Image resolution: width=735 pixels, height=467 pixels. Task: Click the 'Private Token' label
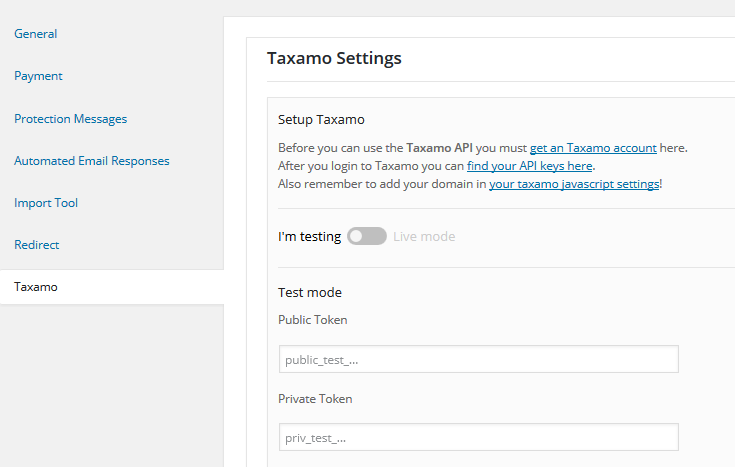tap(315, 399)
